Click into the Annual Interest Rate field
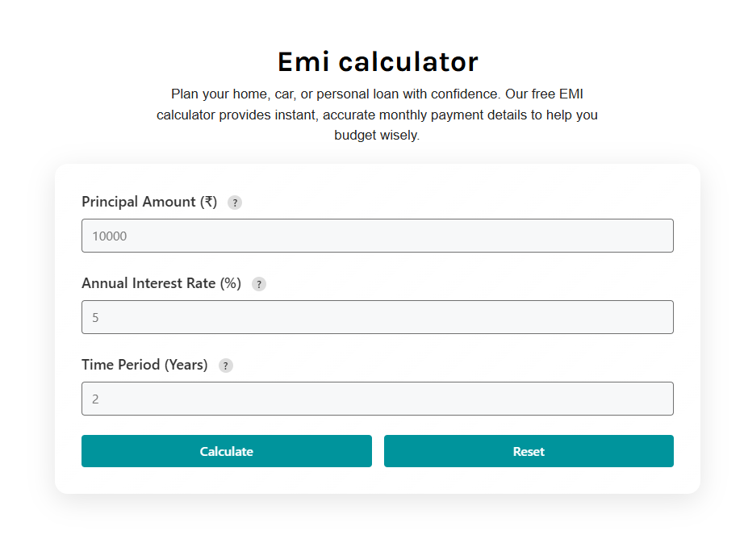This screenshot has height=560, width=744. 377,317
